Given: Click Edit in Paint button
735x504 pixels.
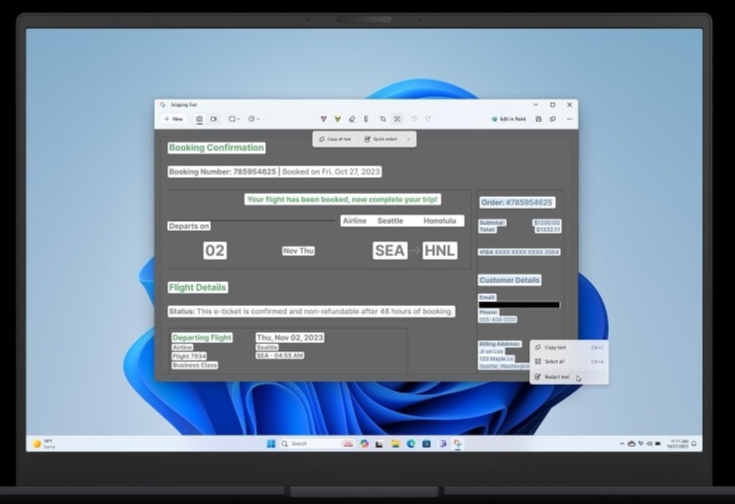Looking at the screenshot, I should tap(509, 119).
